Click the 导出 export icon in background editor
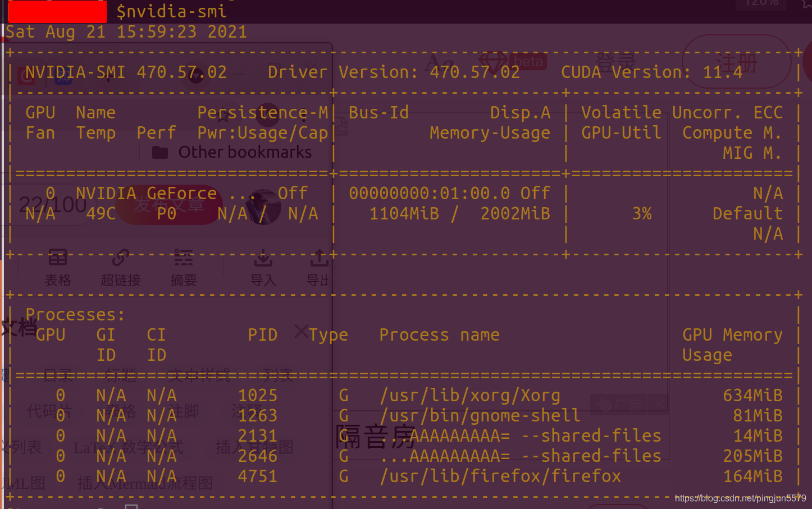Image resolution: width=812 pixels, height=509 pixels. [319, 258]
